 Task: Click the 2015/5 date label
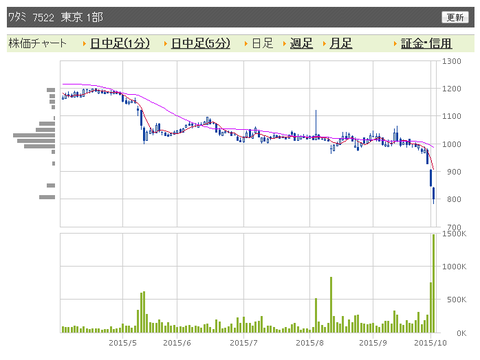(x=123, y=343)
